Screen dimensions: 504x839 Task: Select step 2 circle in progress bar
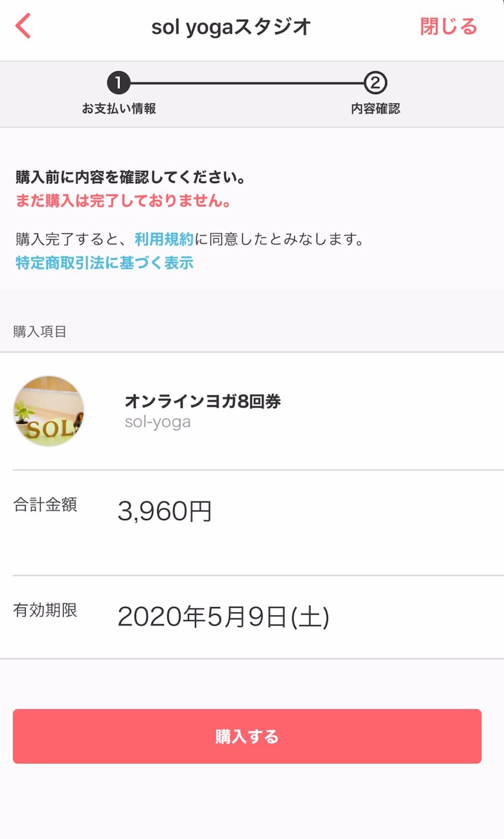click(375, 83)
